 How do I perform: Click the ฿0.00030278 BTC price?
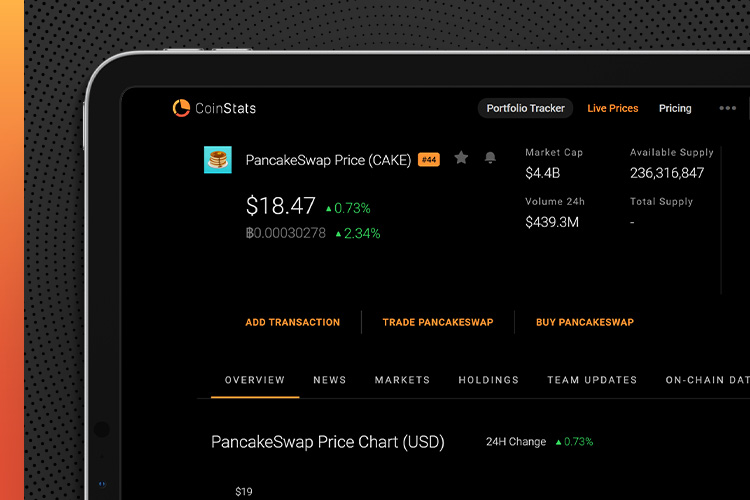pos(286,233)
